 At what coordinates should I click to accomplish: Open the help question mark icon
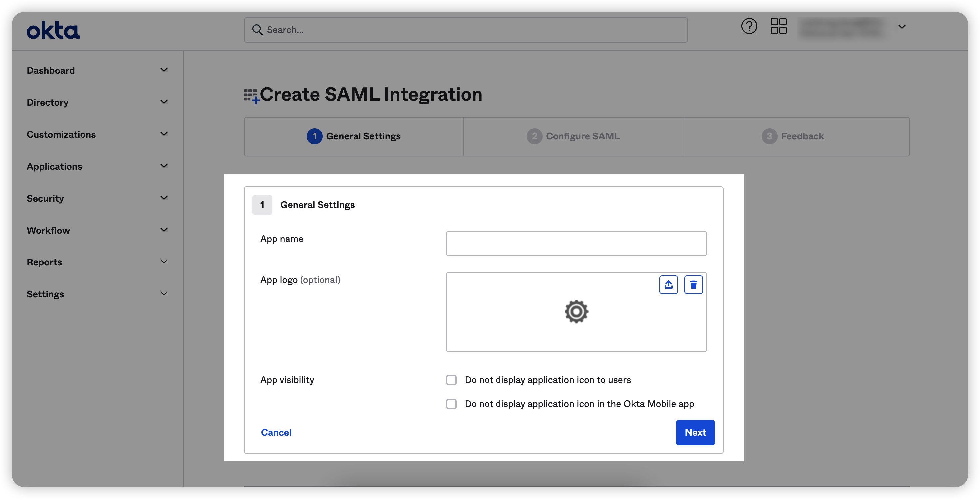[749, 26]
